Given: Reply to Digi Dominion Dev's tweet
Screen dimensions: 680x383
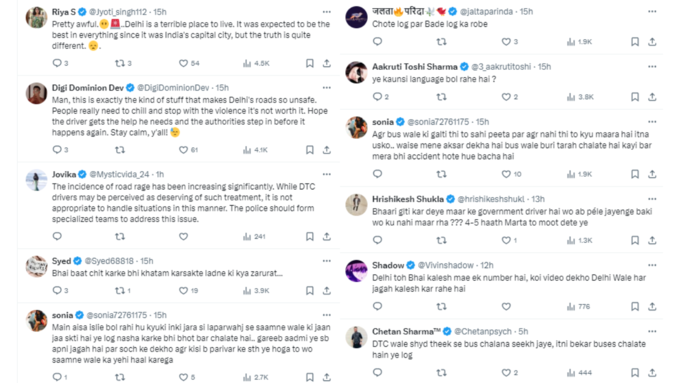Looking at the screenshot, I should [x=57, y=150].
